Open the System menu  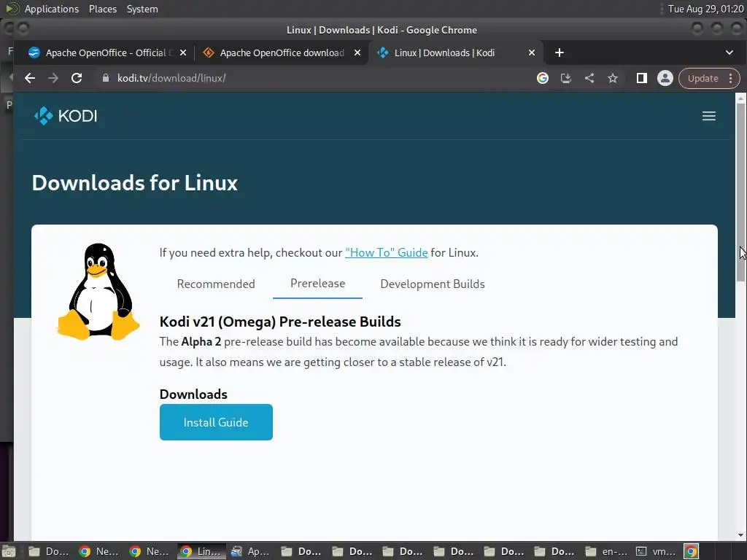(x=142, y=9)
